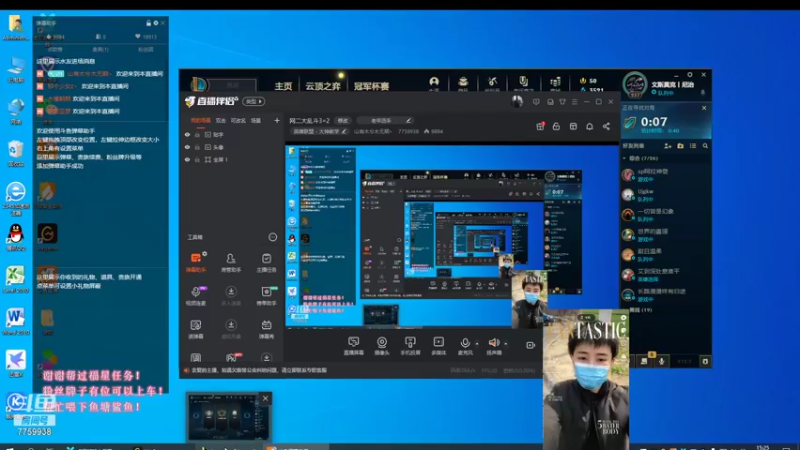Open the 房管助手 tool icon
The height and width of the screenshot is (450, 800).
tap(231, 262)
